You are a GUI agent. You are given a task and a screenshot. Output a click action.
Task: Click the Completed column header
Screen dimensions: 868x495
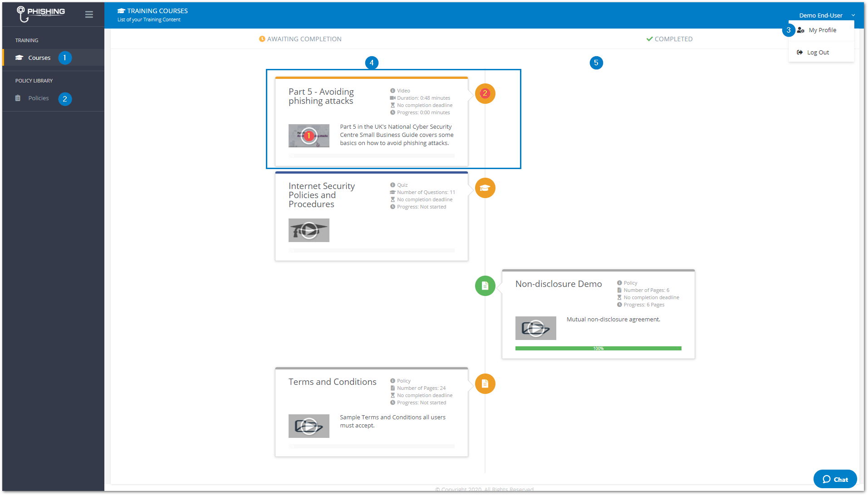(x=669, y=39)
